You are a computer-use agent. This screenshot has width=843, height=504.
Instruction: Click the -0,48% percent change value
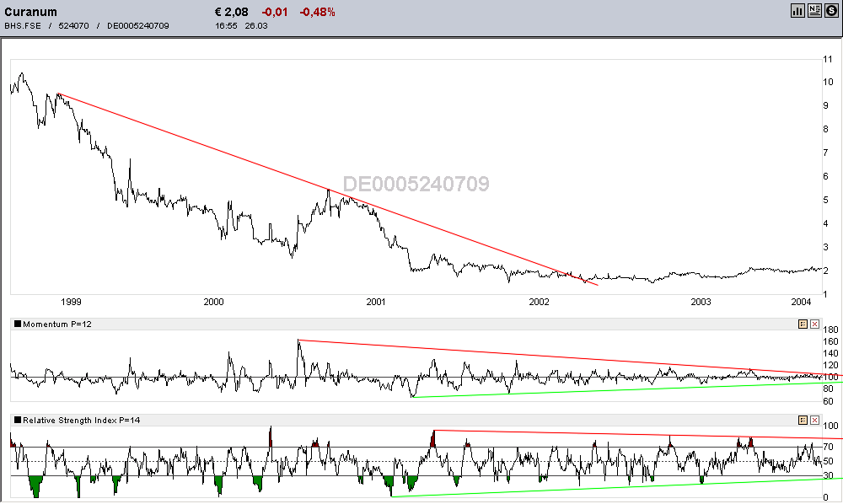click(x=317, y=12)
